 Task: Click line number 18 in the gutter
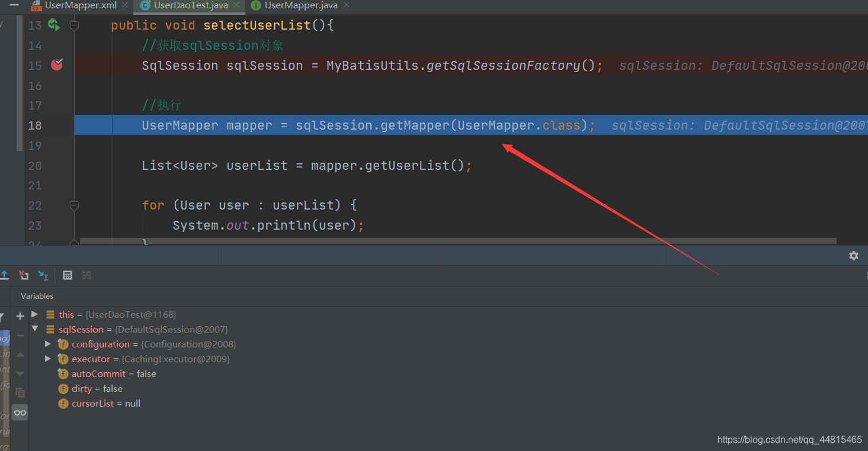(x=35, y=125)
